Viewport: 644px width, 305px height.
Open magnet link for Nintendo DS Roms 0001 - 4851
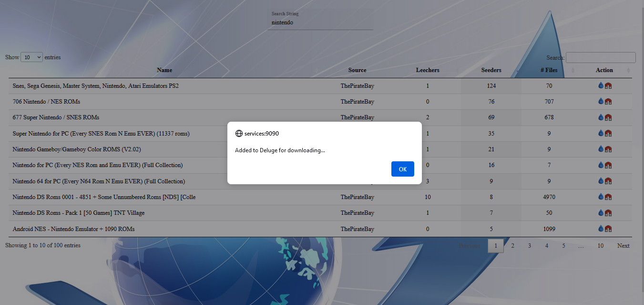pos(608,197)
